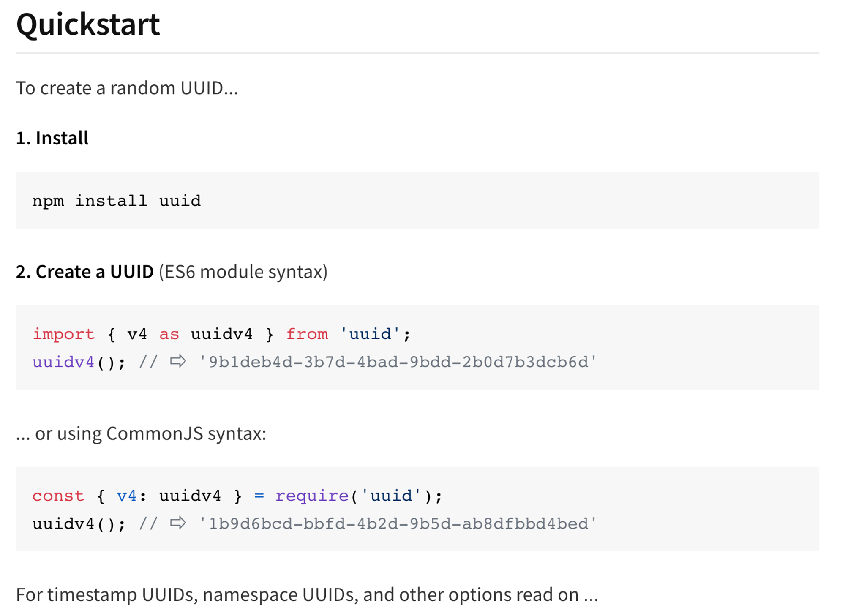
Task: Click the '... or using CommonJS syntax:' text
Action: click(x=141, y=433)
